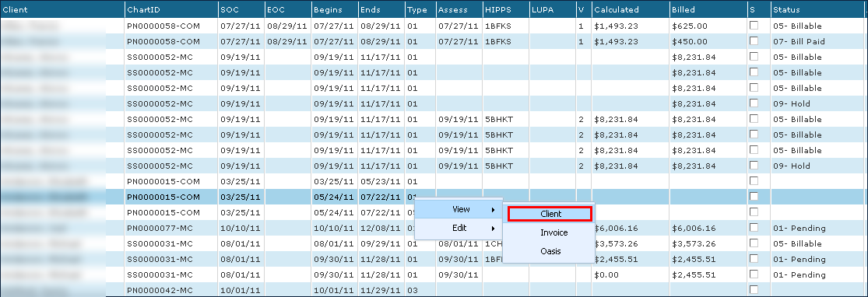Select highlighted row's 05/24/11 begins cell
This screenshot has height=297, width=868.
[334, 197]
